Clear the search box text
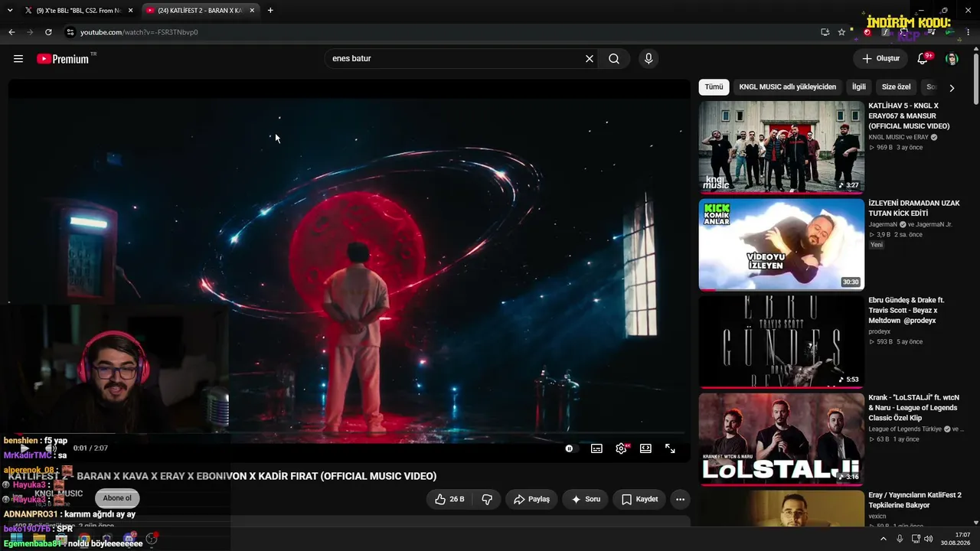The width and height of the screenshot is (980, 551). click(590, 59)
